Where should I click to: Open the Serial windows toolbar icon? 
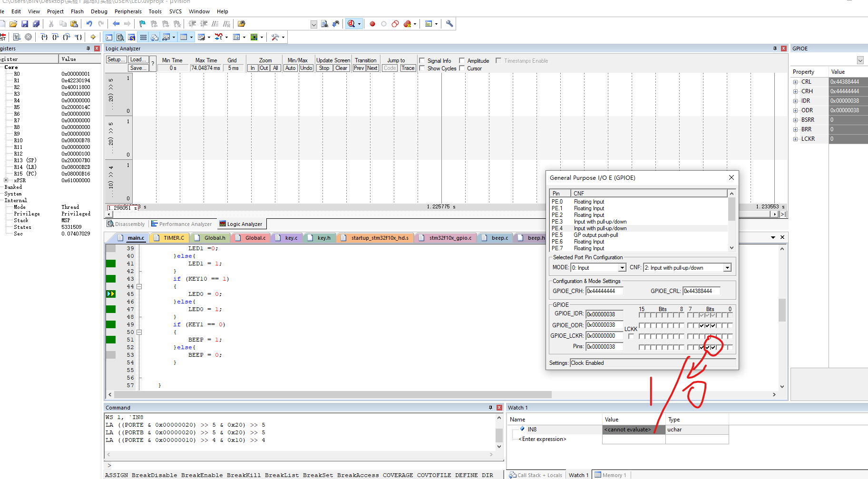coord(201,37)
